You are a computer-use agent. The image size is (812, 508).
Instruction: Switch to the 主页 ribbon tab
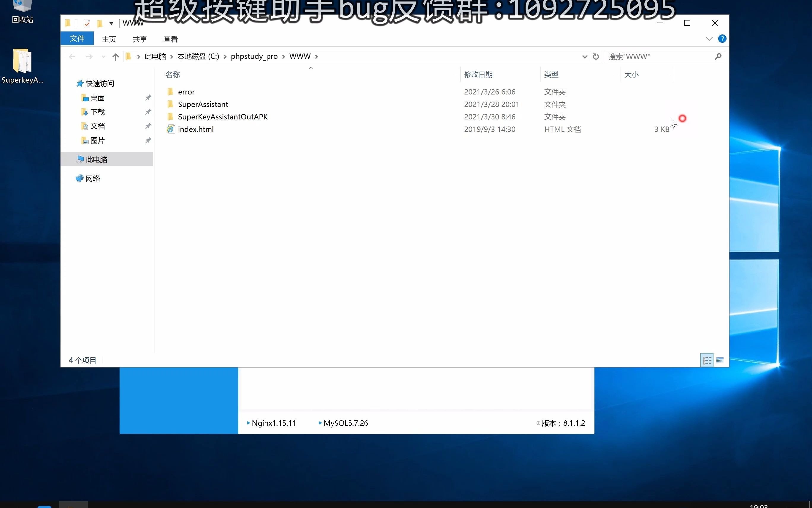pos(109,39)
